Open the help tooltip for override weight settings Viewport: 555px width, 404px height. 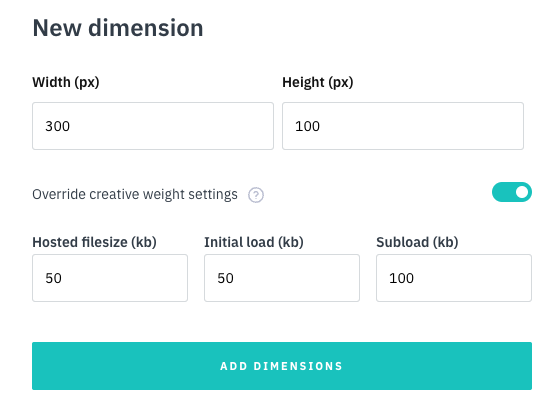[256, 195]
